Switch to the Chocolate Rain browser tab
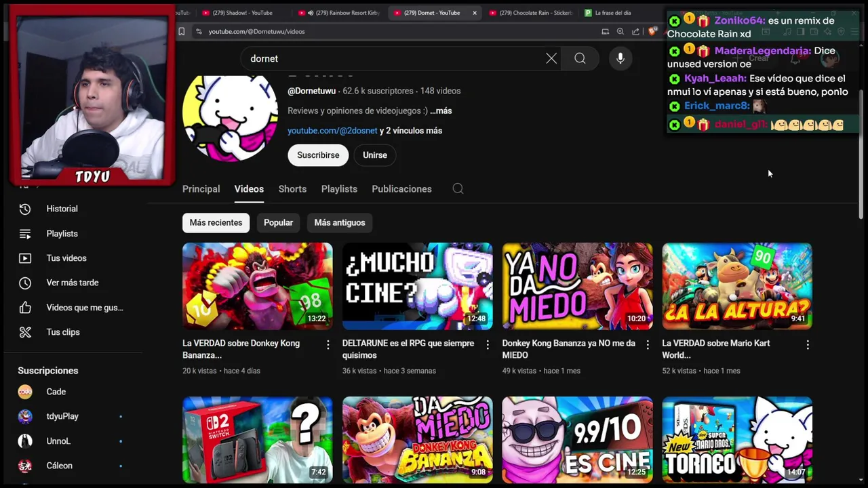The height and width of the screenshot is (488, 868). (532, 13)
